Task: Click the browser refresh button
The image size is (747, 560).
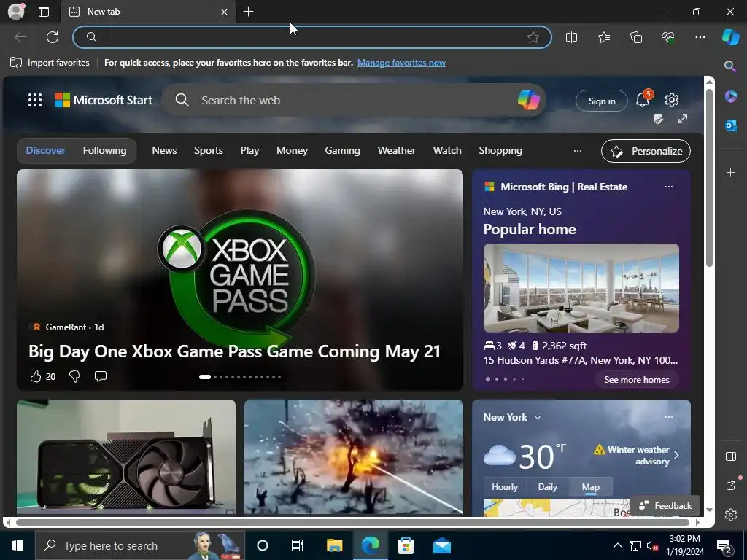Action: point(53,37)
